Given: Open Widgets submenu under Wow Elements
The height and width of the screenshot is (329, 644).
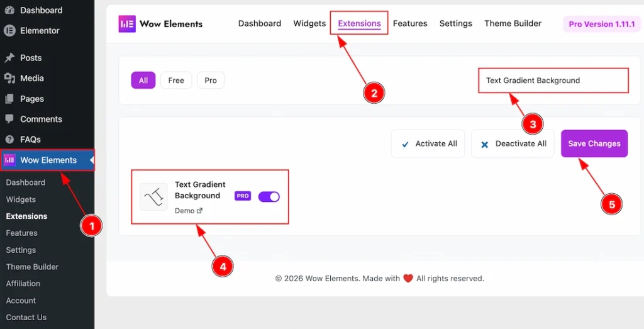Looking at the screenshot, I should (x=21, y=199).
